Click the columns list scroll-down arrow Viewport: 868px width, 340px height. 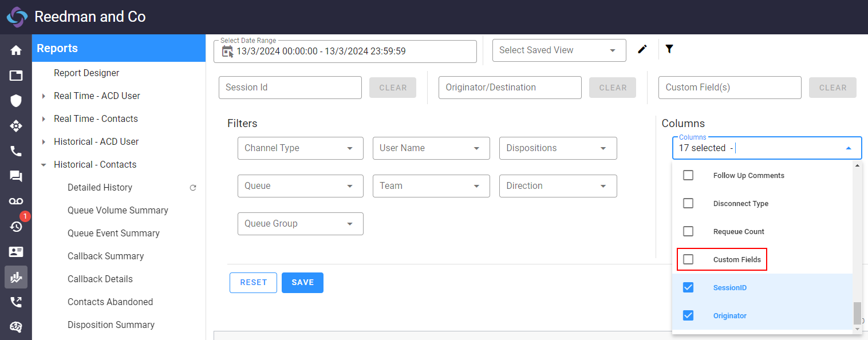tap(857, 329)
